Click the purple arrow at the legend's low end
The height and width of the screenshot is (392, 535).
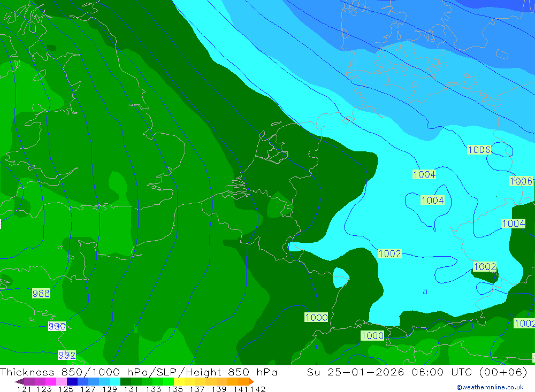pyautogui.click(x=19, y=381)
